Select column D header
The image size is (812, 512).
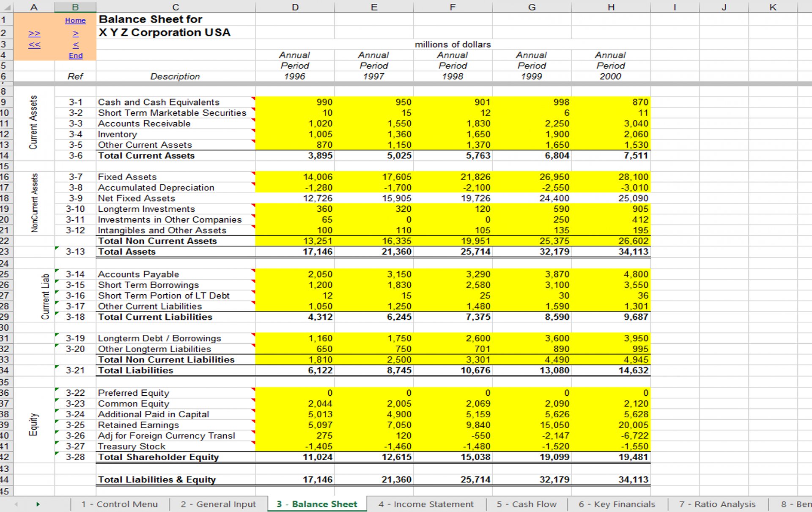pyautogui.click(x=295, y=7)
